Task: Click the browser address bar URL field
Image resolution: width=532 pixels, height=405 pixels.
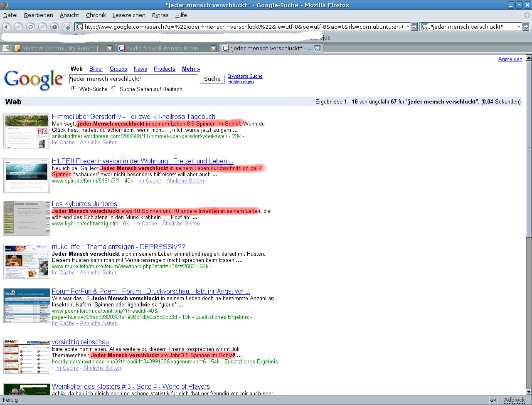Action: 244,27
